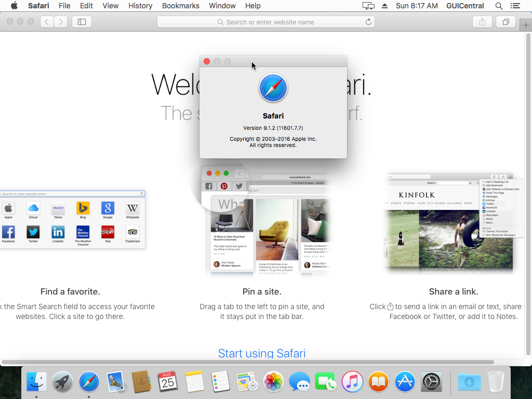This screenshot has height=399, width=532.
Task: Open Spotlight search magnifier icon
Action: (x=499, y=6)
